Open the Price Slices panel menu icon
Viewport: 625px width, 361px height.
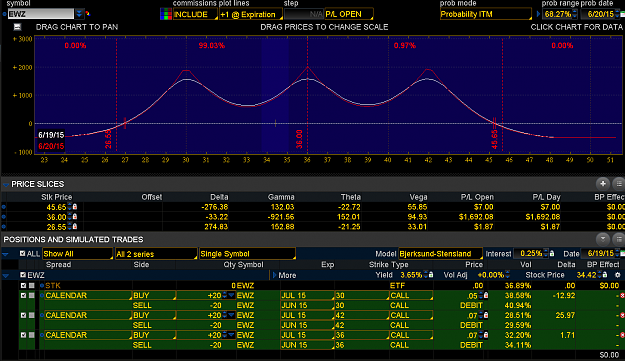tap(619, 184)
